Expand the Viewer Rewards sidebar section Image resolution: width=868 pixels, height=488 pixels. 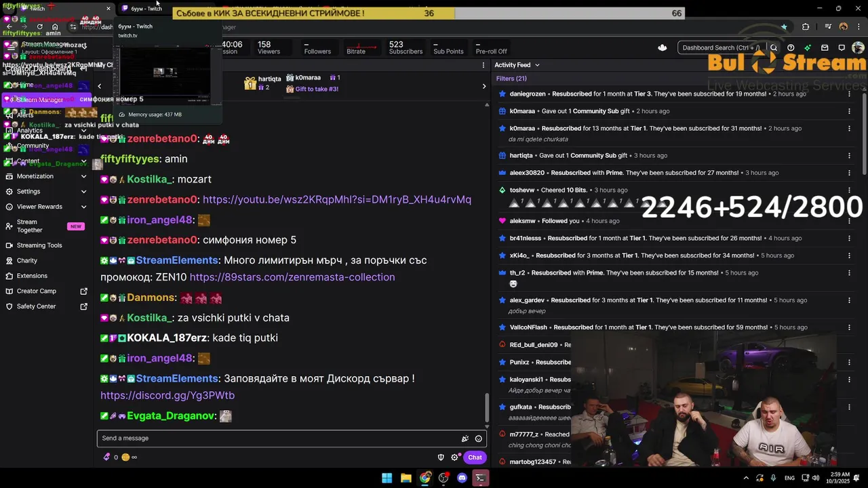pyautogui.click(x=83, y=207)
